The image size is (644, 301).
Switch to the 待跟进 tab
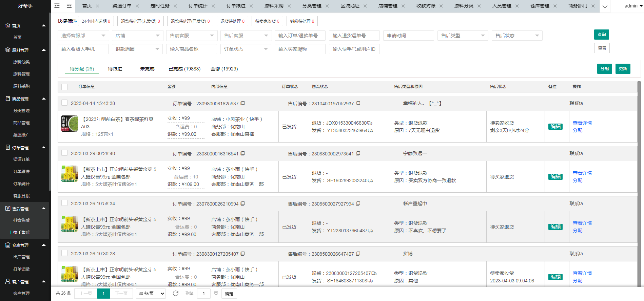pos(115,69)
